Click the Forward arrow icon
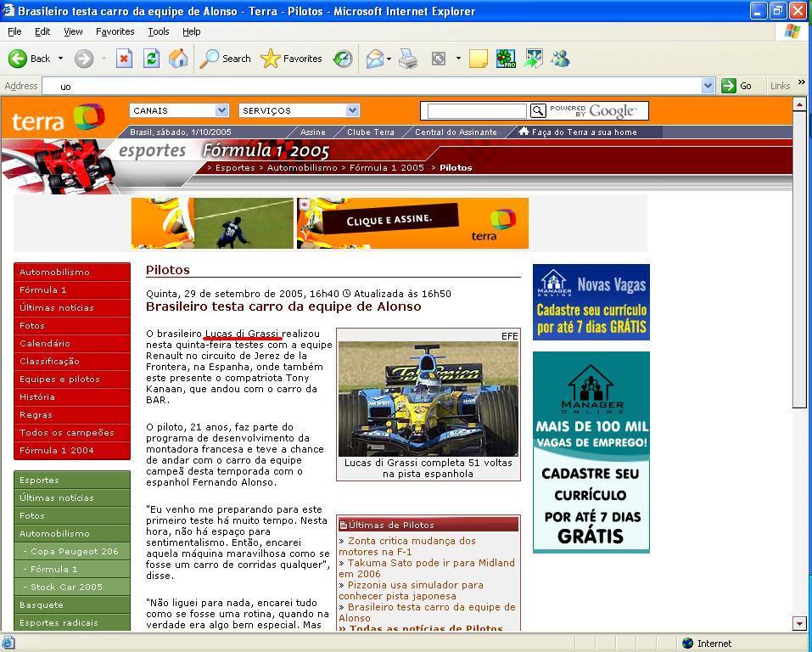This screenshot has width=812, height=652. (83, 59)
